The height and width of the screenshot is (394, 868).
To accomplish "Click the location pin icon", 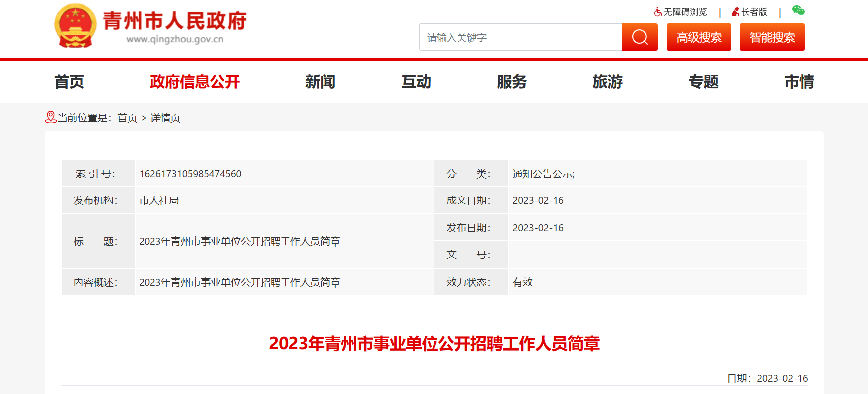I will [x=50, y=117].
